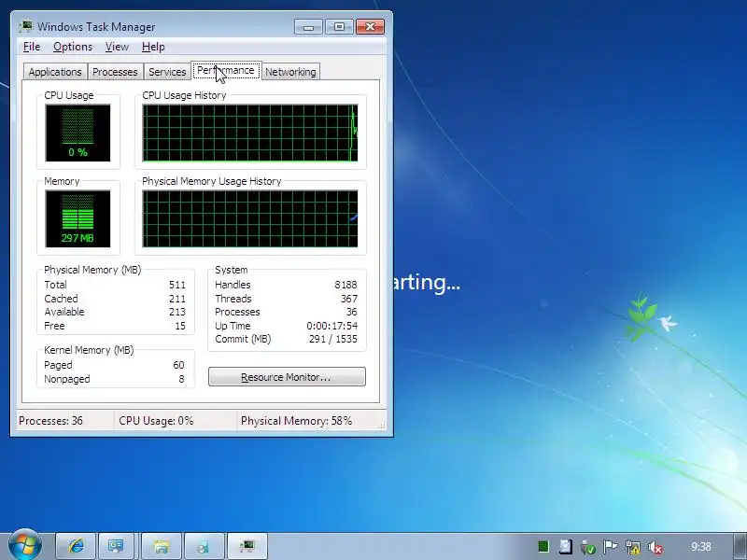Minimize the Task Manager window

click(x=308, y=27)
